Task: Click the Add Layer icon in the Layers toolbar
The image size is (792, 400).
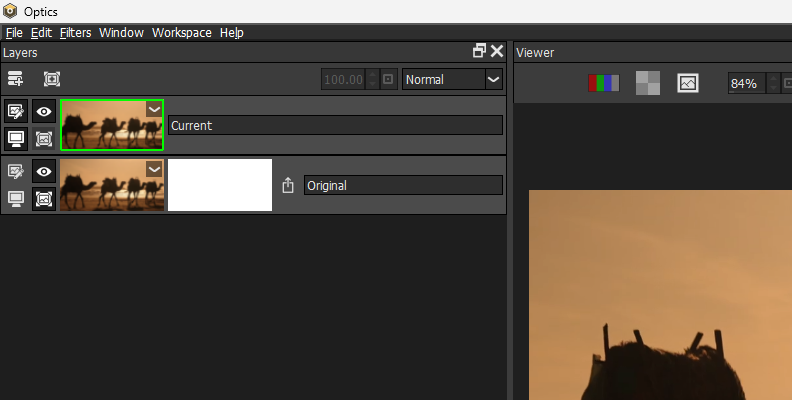Action: tap(15, 79)
